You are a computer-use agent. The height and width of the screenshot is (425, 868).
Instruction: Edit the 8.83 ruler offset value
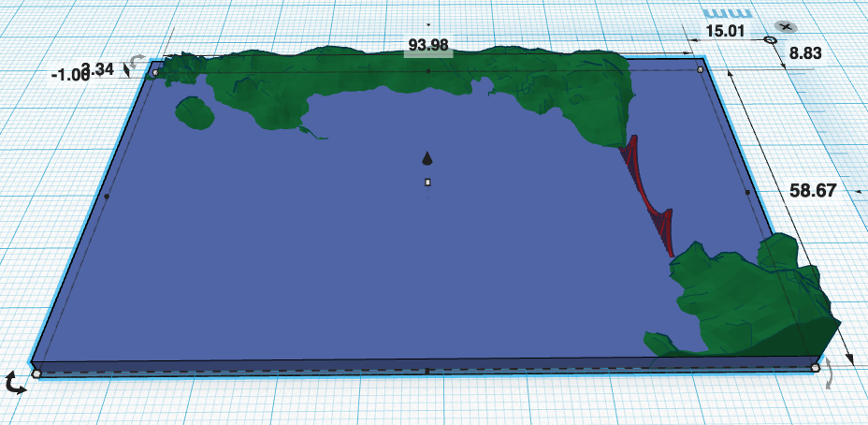pos(805,53)
